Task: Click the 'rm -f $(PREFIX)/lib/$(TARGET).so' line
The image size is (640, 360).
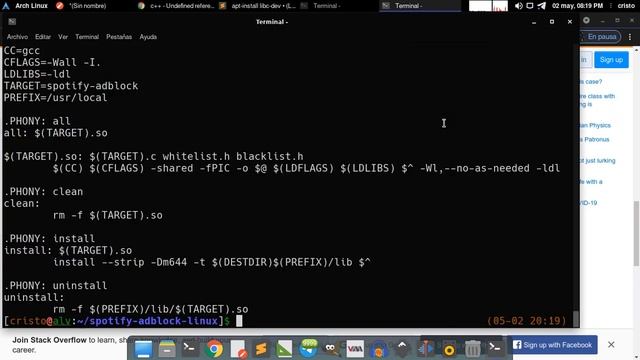Action: [150, 309]
